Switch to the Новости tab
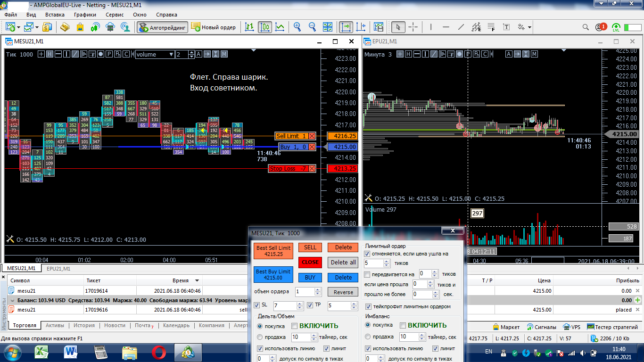Image resolution: width=644 pixels, height=362 pixels. 115,325
